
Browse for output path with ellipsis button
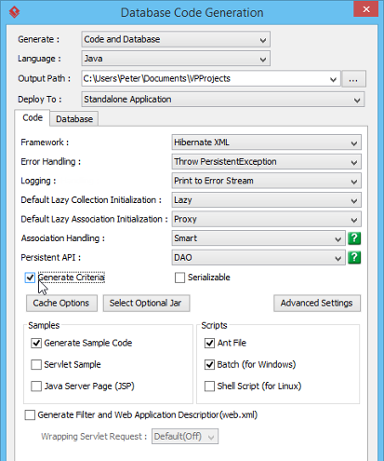click(x=354, y=79)
